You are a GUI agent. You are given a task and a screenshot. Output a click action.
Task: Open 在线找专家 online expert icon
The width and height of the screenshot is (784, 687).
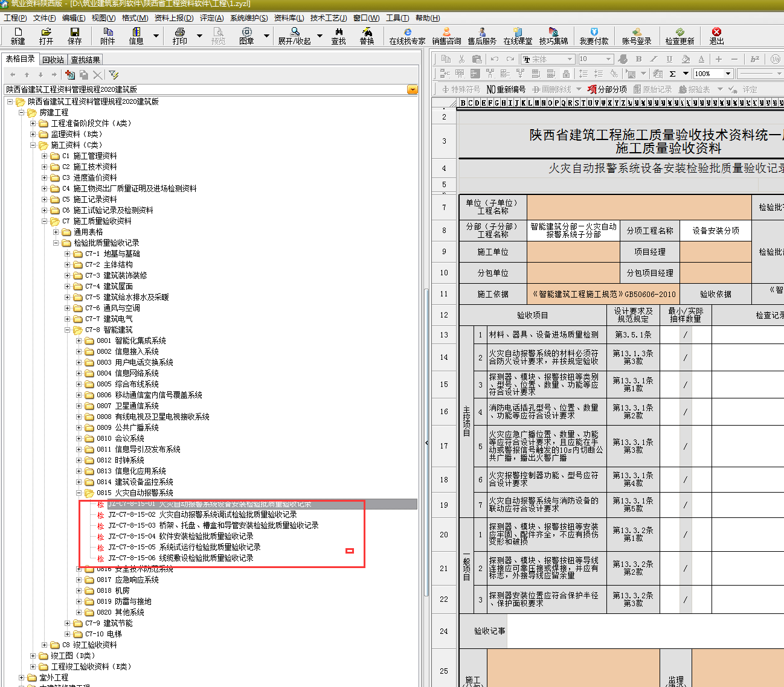coord(407,36)
